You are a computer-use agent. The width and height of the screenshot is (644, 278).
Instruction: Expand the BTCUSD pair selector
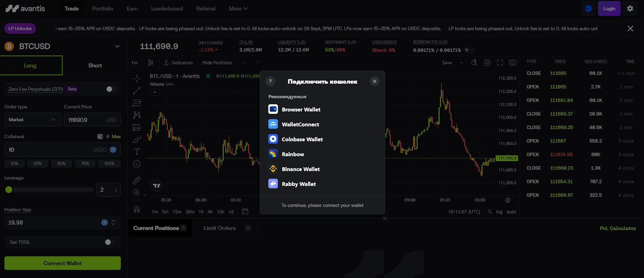[x=117, y=46]
